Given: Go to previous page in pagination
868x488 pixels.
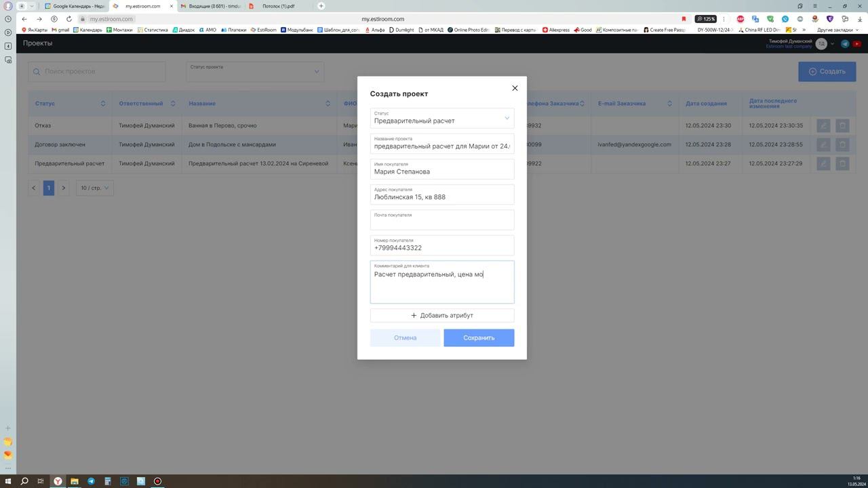Looking at the screenshot, I should [34, 188].
